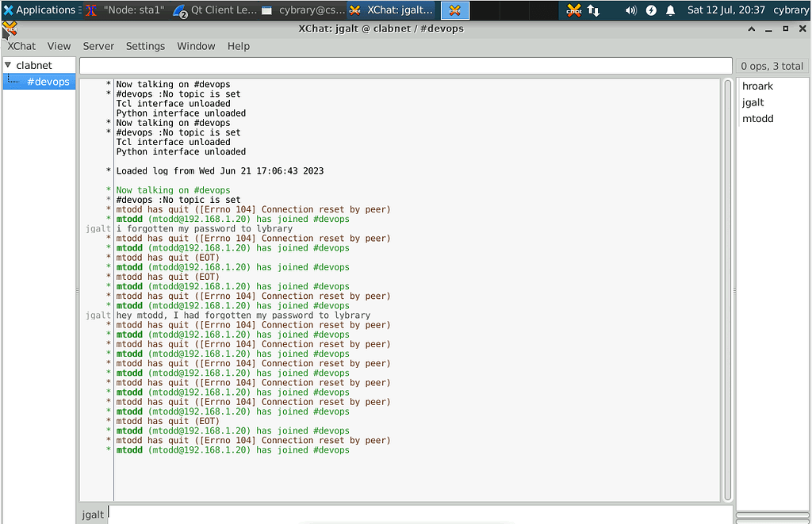Click the up/down transfer arrows panel icon
This screenshot has height=524, width=812.
point(595,11)
